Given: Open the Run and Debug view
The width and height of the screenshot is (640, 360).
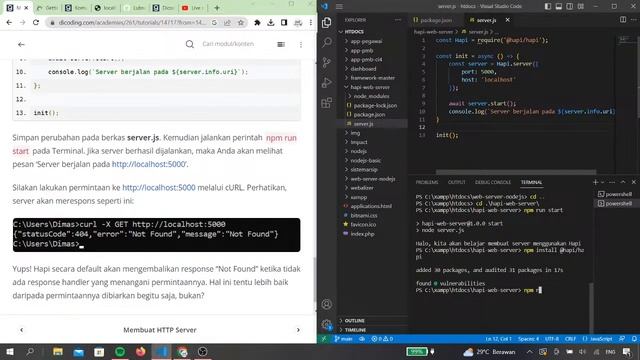Looking at the screenshot, I should pos(327,82).
